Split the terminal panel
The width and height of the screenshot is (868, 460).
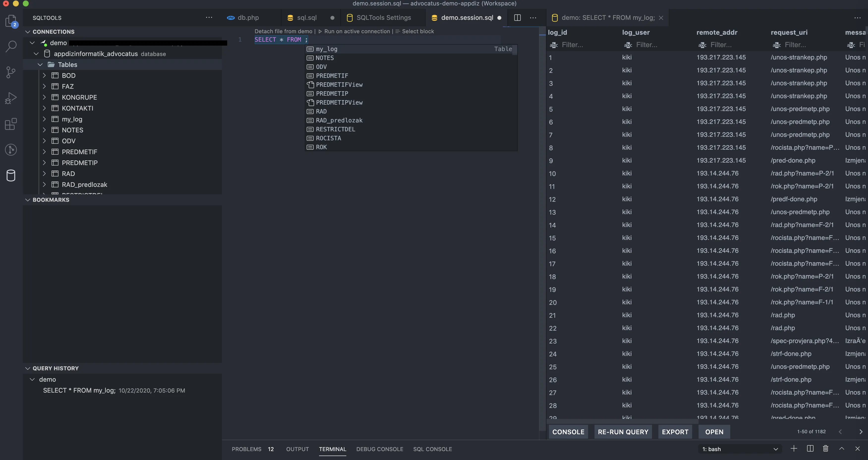point(810,449)
